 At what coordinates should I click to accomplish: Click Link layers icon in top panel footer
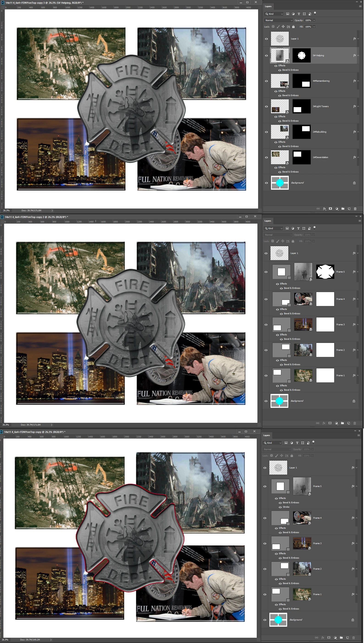tap(318, 209)
